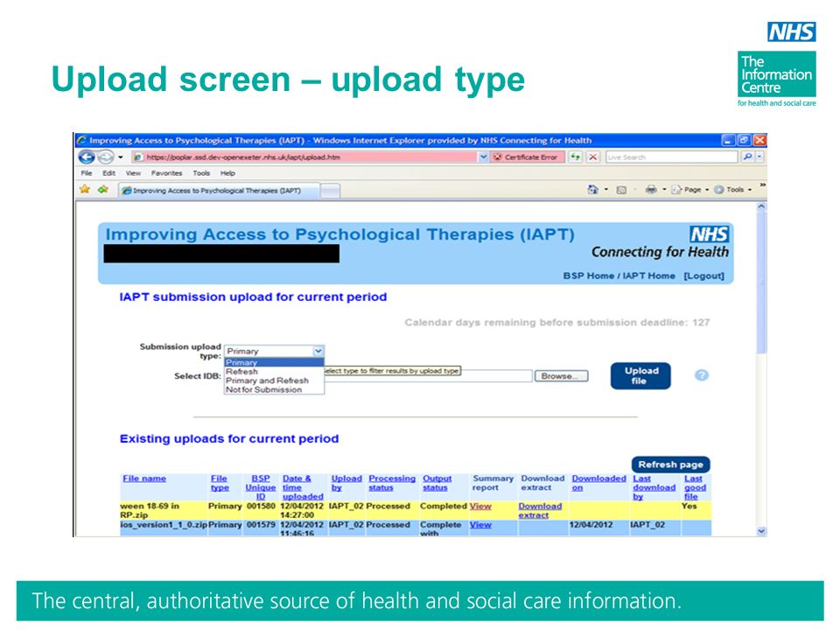Open the Favorites menu
840x630 pixels.
[166, 173]
